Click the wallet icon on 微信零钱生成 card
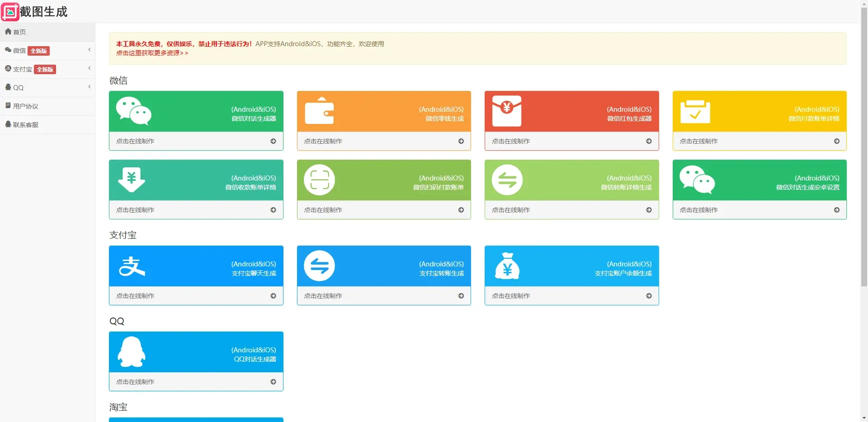The image size is (868, 422). [319, 111]
